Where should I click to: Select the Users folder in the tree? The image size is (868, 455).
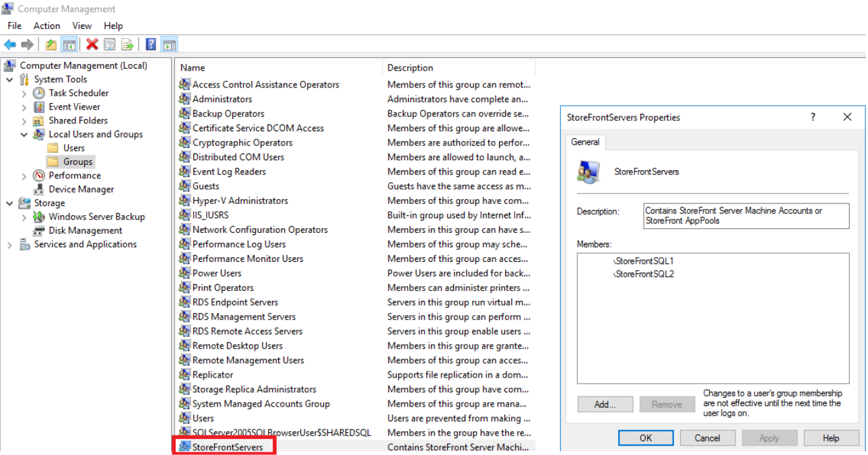click(69, 147)
